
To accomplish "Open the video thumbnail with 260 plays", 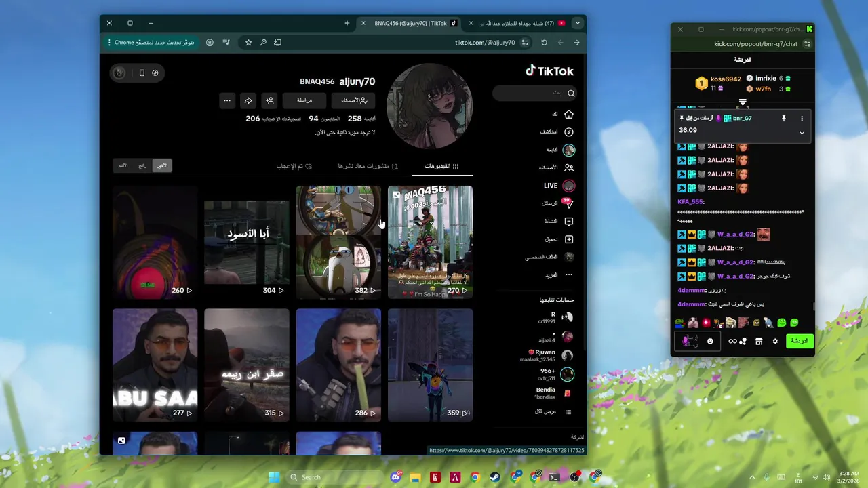I will point(155,242).
